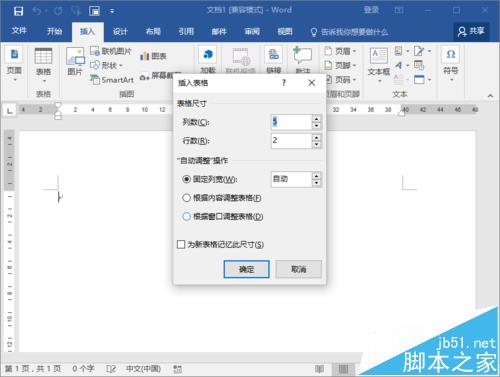Close the Insert Table dialog with X
The image size is (500, 377).
pos(312,83)
